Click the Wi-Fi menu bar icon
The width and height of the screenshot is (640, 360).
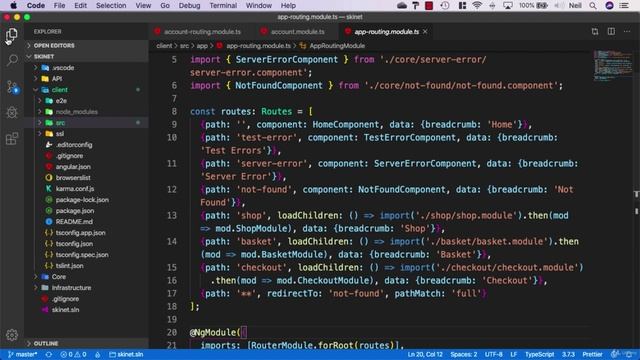(477, 6)
